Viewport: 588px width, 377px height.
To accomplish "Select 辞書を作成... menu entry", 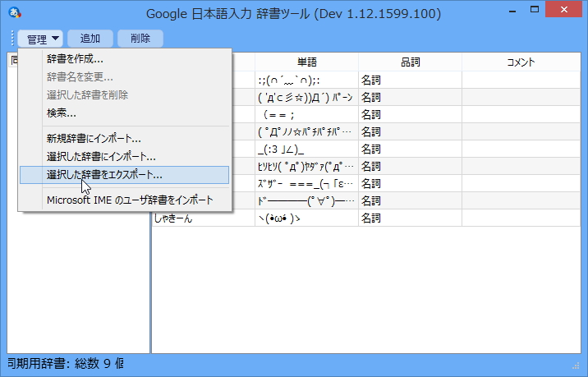I will click(x=125, y=59).
